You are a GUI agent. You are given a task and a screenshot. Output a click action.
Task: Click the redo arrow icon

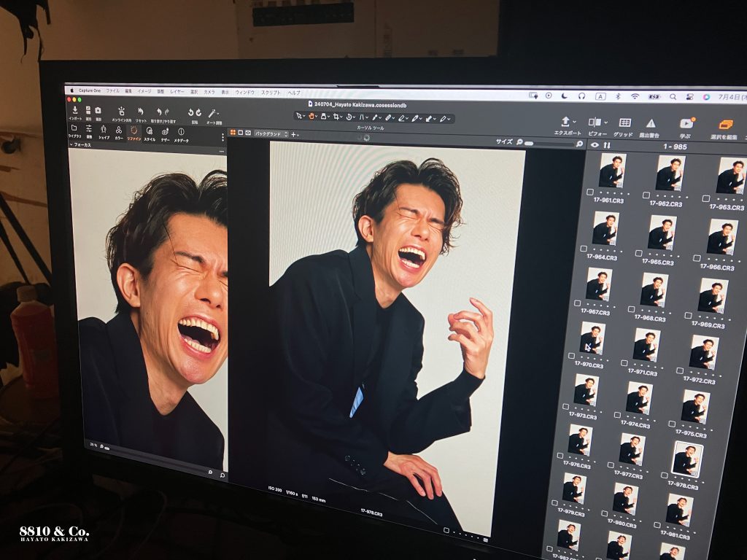tap(167, 112)
